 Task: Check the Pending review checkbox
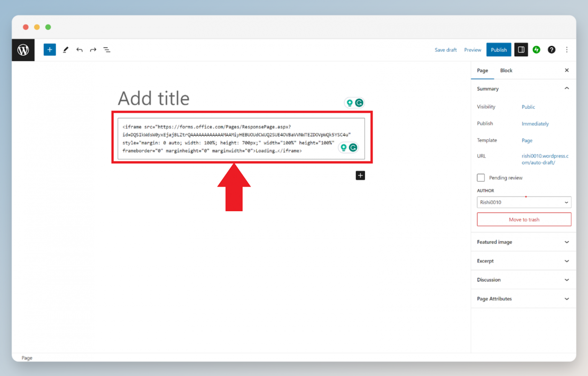coord(481,178)
